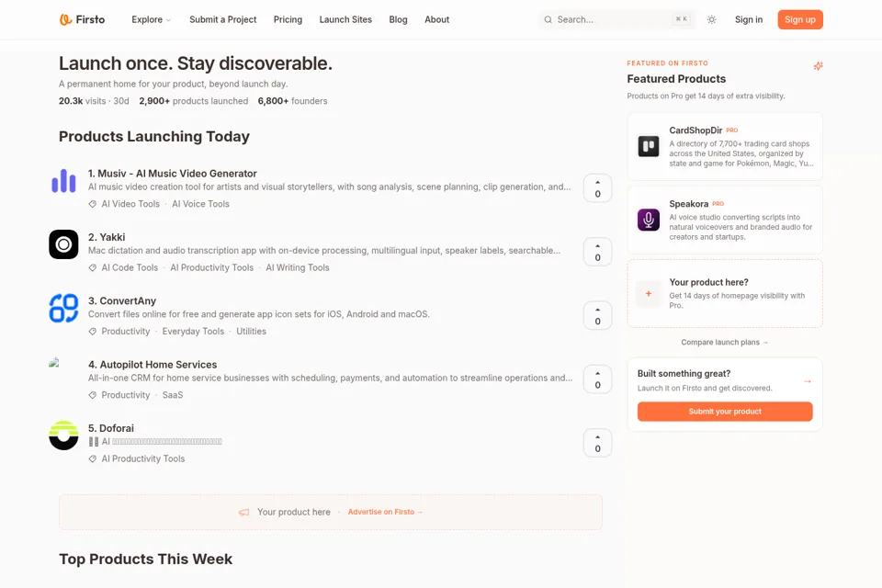Select Productivity tag under Autopilot Home Services

click(x=126, y=395)
